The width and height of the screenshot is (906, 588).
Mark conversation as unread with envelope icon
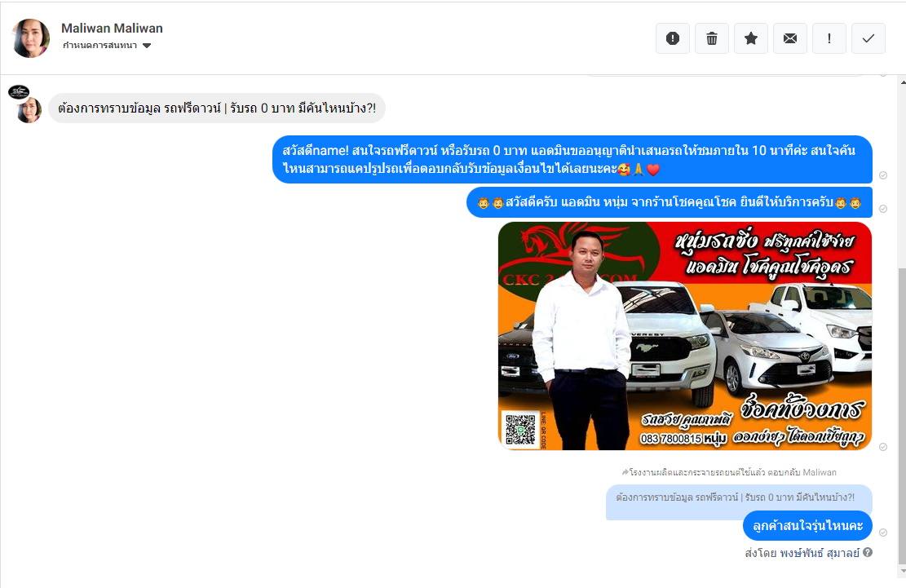coord(790,38)
